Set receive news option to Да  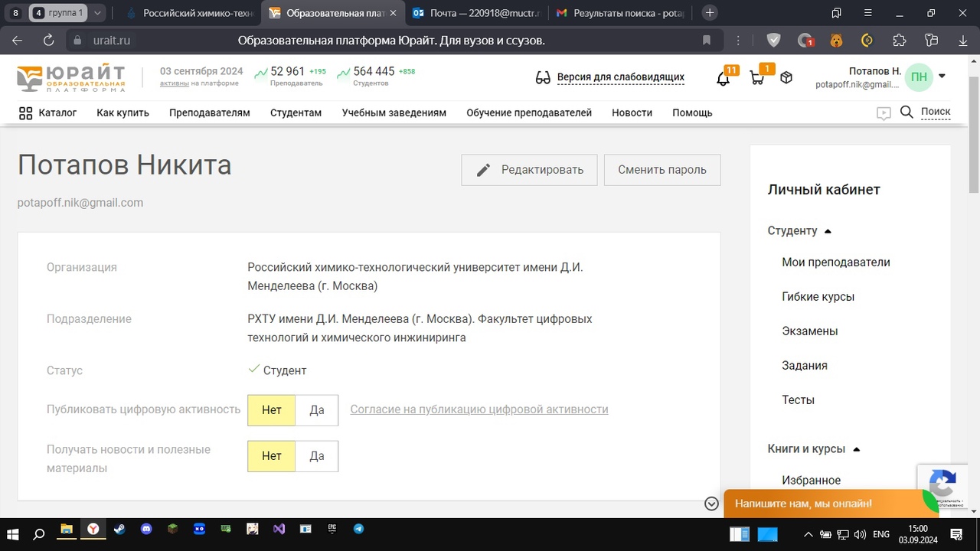point(317,456)
